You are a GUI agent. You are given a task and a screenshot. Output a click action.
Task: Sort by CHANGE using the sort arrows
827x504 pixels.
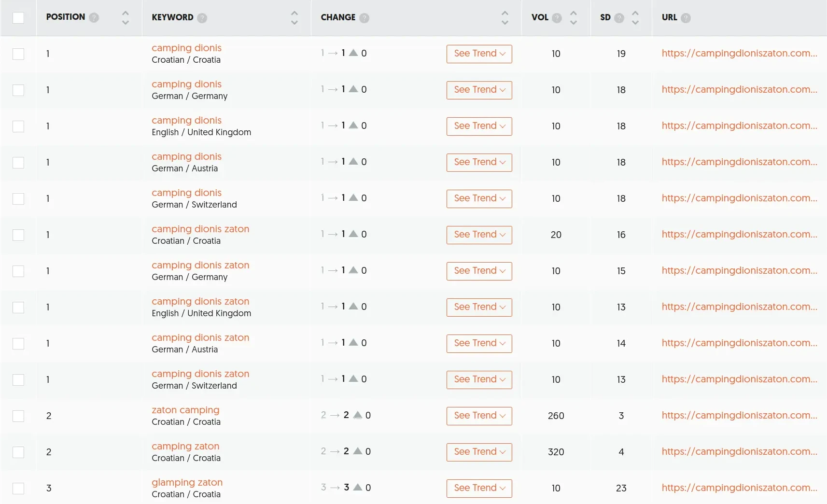click(x=505, y=18)
